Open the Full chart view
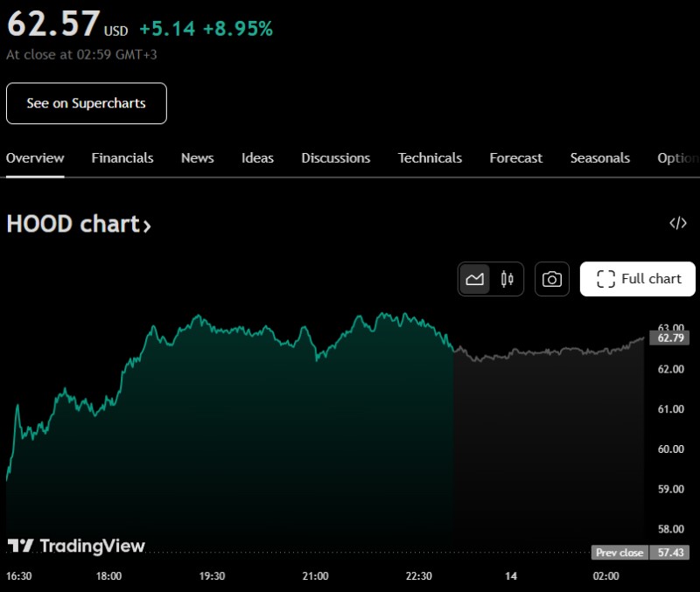Viewport: 700px width, 592px height. coord(638,279)
